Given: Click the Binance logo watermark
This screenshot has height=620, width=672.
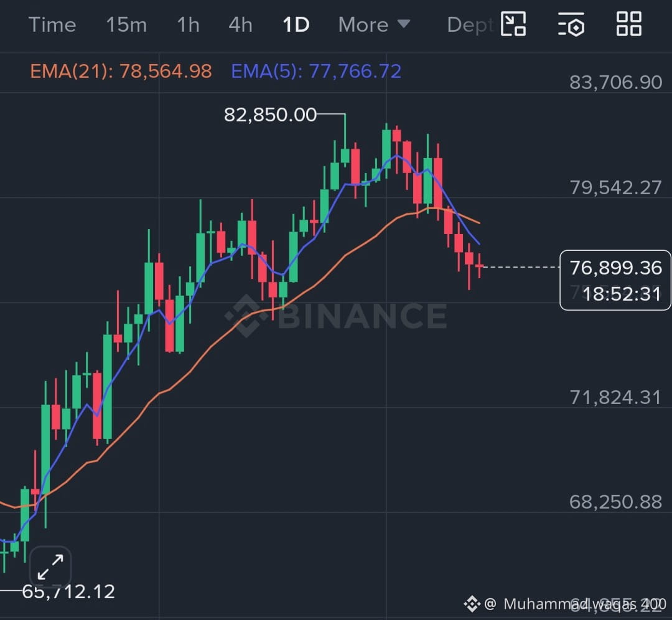Looking at the screenshot, I should click(335, 316).
